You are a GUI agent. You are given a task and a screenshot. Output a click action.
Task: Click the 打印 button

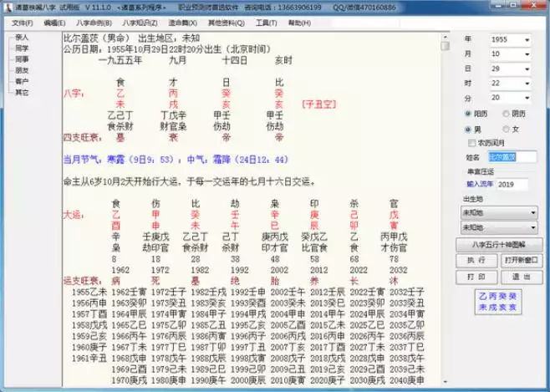tap(476, 277)
